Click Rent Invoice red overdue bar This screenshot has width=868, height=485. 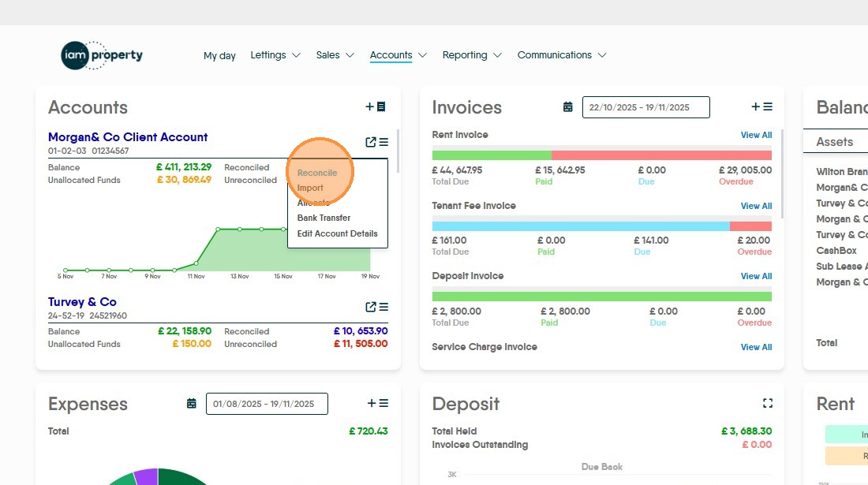661,155
